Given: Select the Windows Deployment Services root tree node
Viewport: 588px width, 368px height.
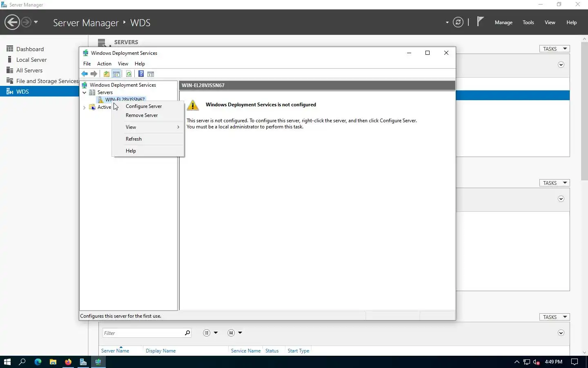Looking at the screenshot, I should [x=123, y=85].
